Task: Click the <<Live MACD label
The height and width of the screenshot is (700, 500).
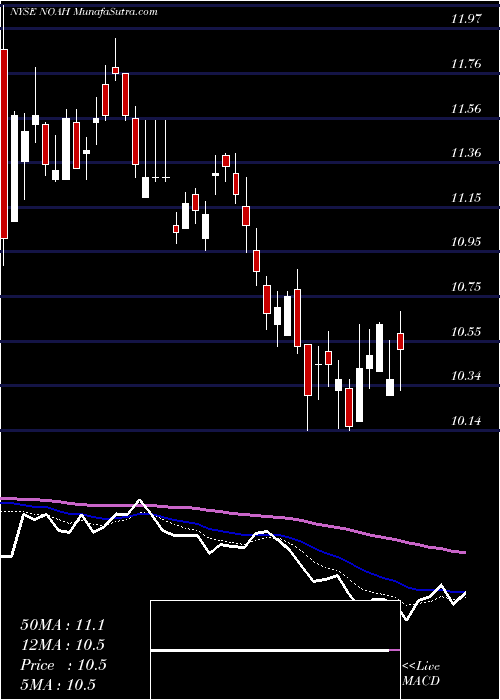Action: tap(421, 674)
